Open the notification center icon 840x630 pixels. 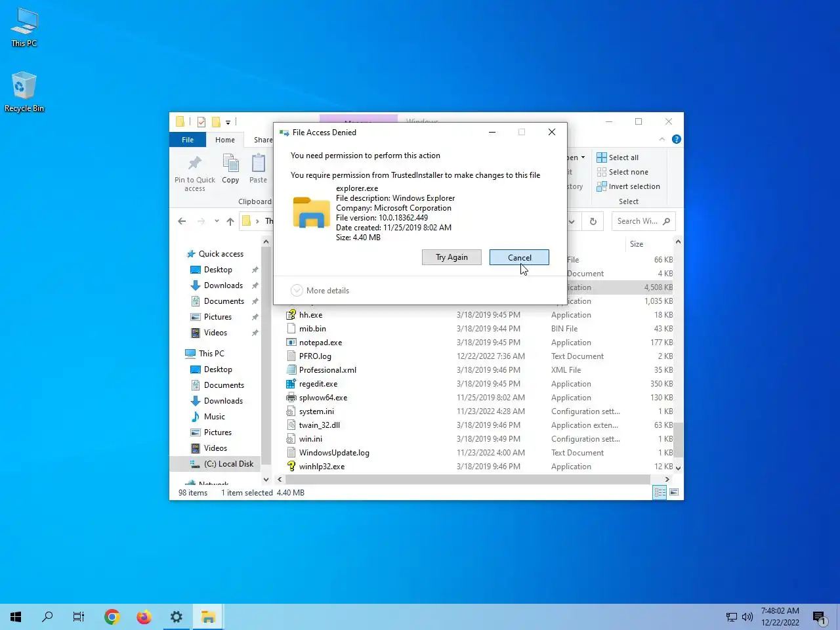(819, 617)
